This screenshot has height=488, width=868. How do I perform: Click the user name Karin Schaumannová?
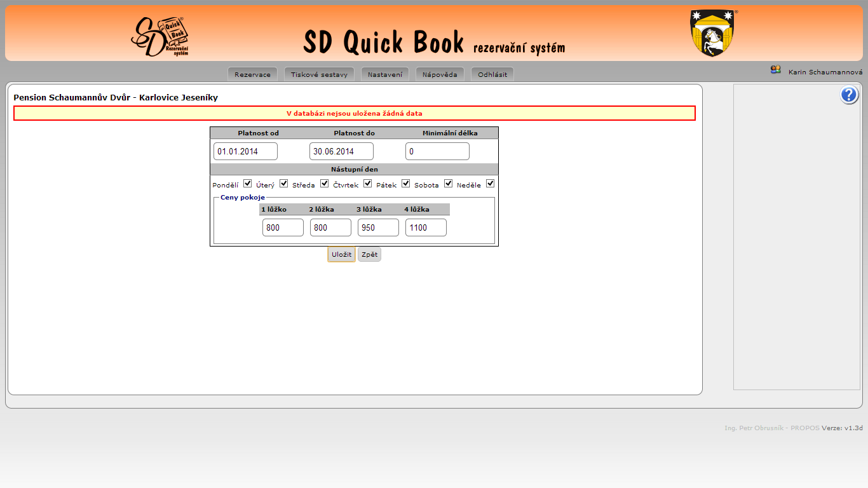[825, 72]
